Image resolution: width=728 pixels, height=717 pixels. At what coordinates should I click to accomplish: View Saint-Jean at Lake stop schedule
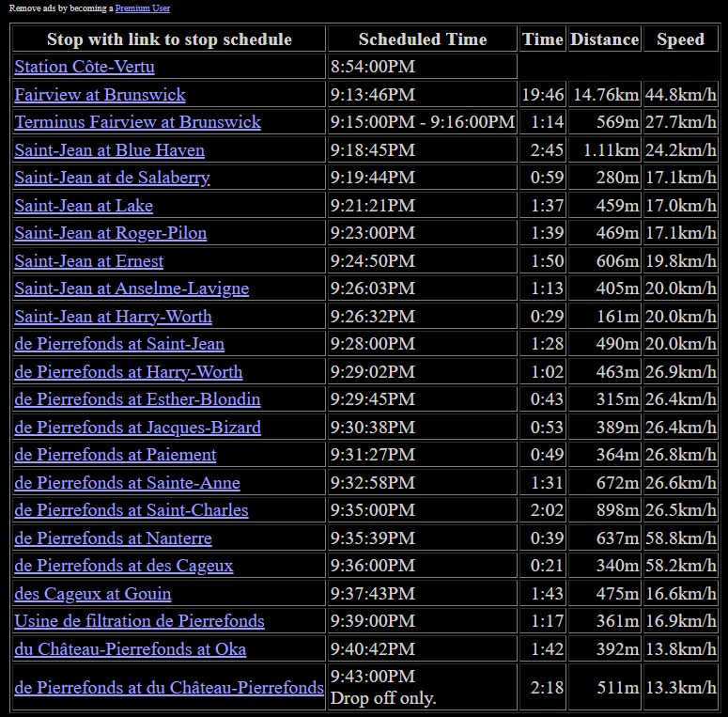coord(84,206)
